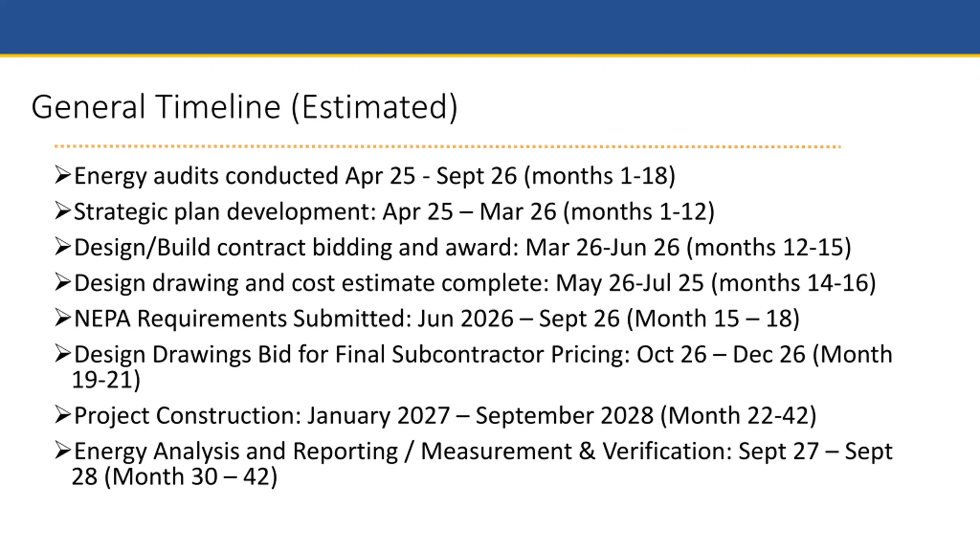Click the arrow bullet before Design drawing and cost estimate
This screenshot has width=980, height=551.
63,282
